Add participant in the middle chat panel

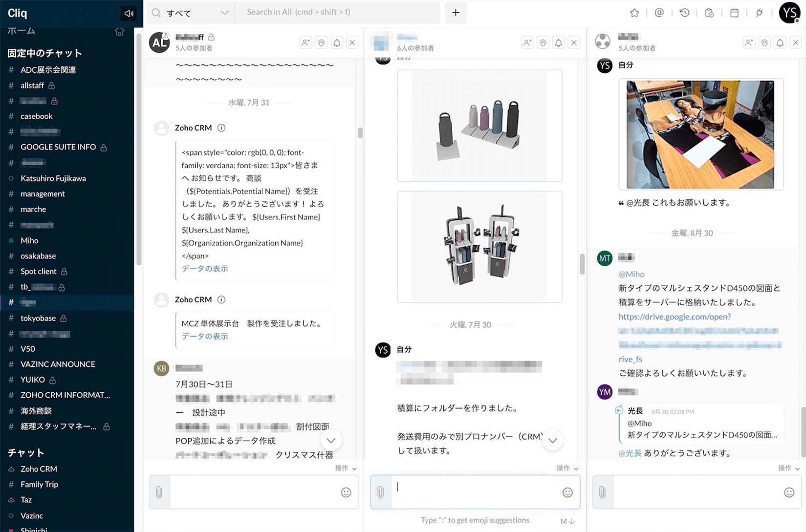pyautogui.click(x=527, y=43)
